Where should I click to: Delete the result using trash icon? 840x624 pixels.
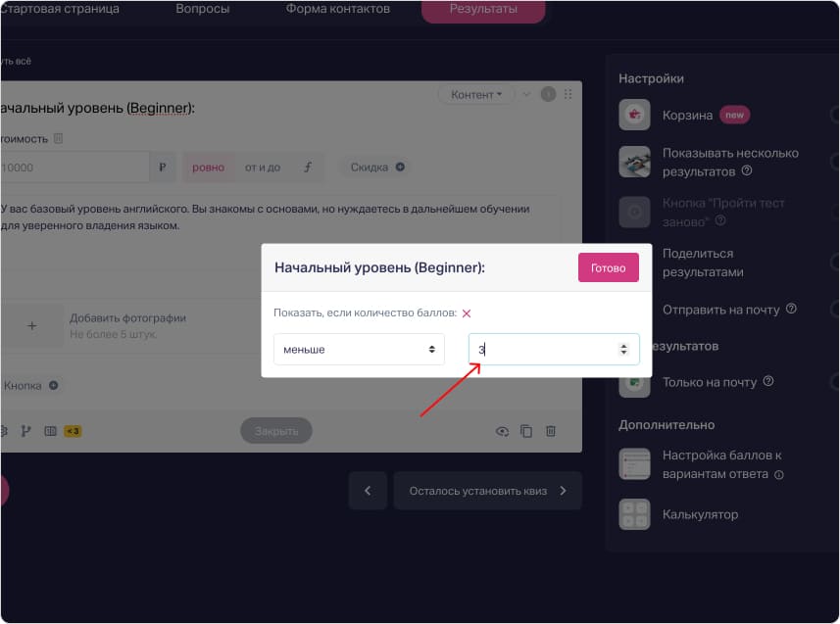point(550,430)
